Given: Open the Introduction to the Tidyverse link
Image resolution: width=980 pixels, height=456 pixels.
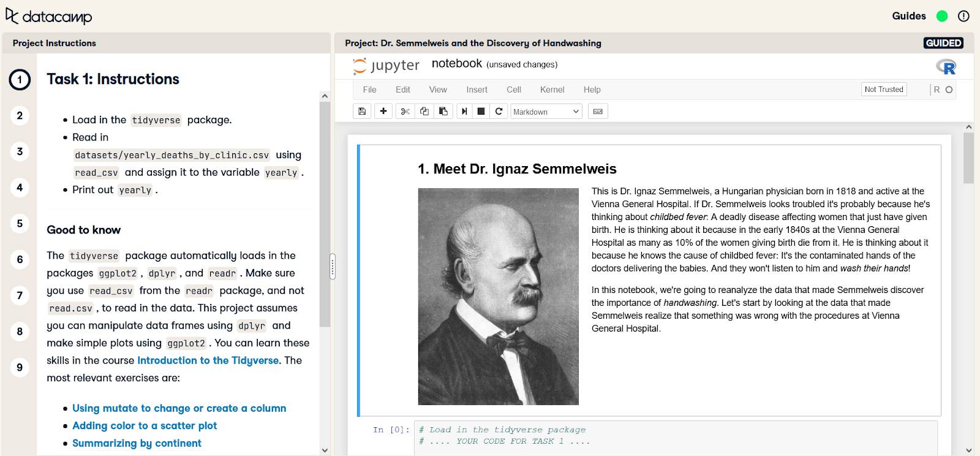Looking at the screenshot, I should pos(208,360).
